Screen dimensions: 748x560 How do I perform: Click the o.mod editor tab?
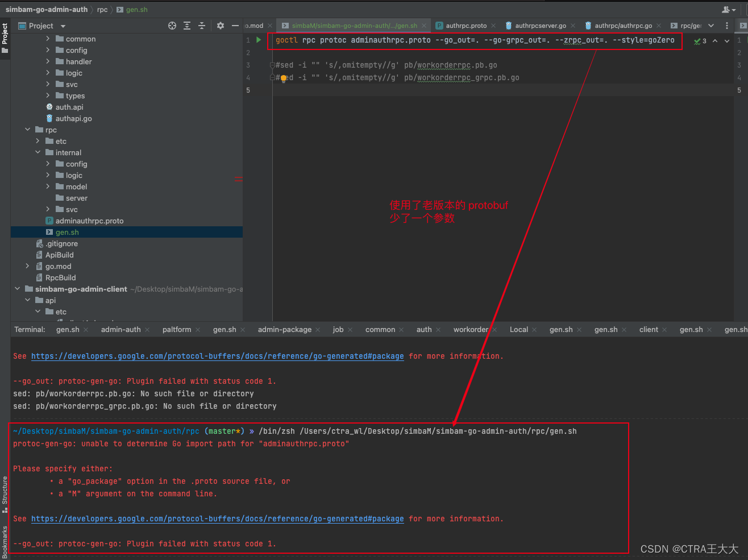(254, 26)
